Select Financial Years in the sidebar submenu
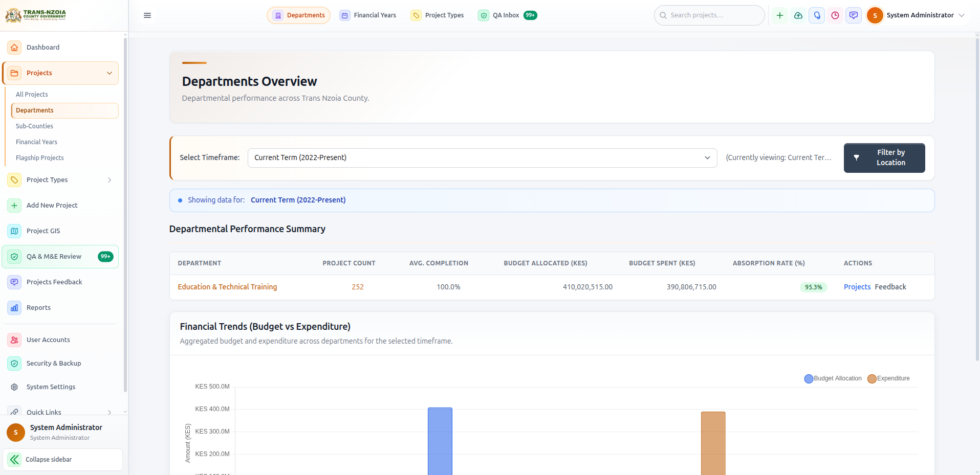Viewport: 980px width, 475px height. 36,142
